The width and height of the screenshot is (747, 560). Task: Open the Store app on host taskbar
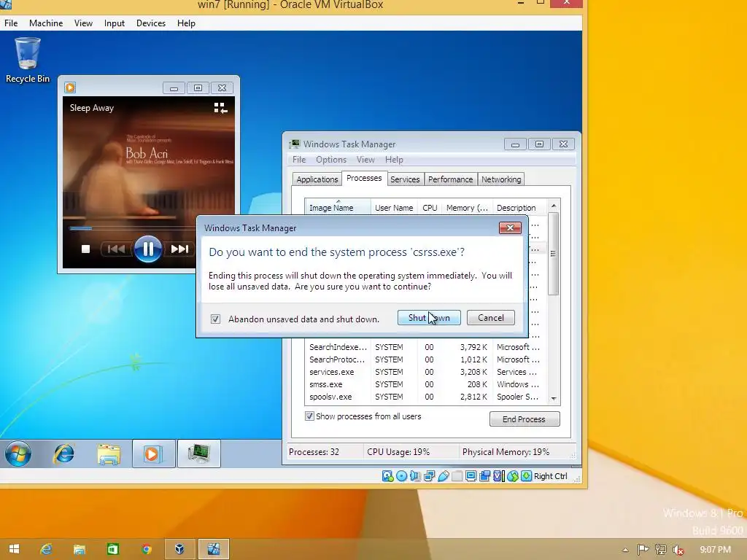(112, 549)
